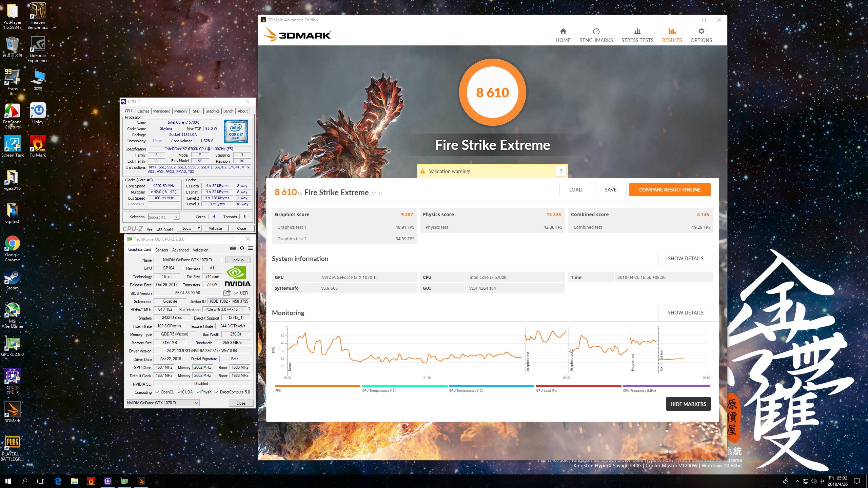The height and width of the screenshot is (488, 868).
Task: Show details for System information
Action: coord(686,258)
